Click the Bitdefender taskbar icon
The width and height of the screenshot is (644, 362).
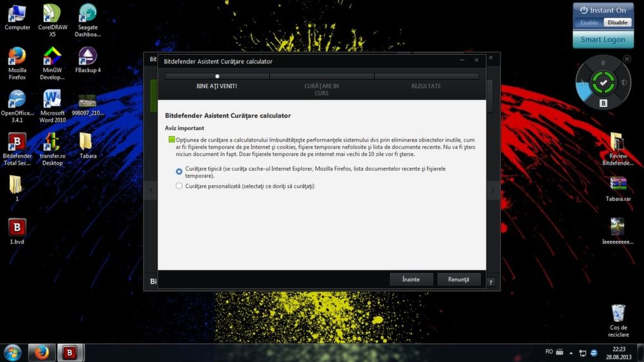point(70,352)
